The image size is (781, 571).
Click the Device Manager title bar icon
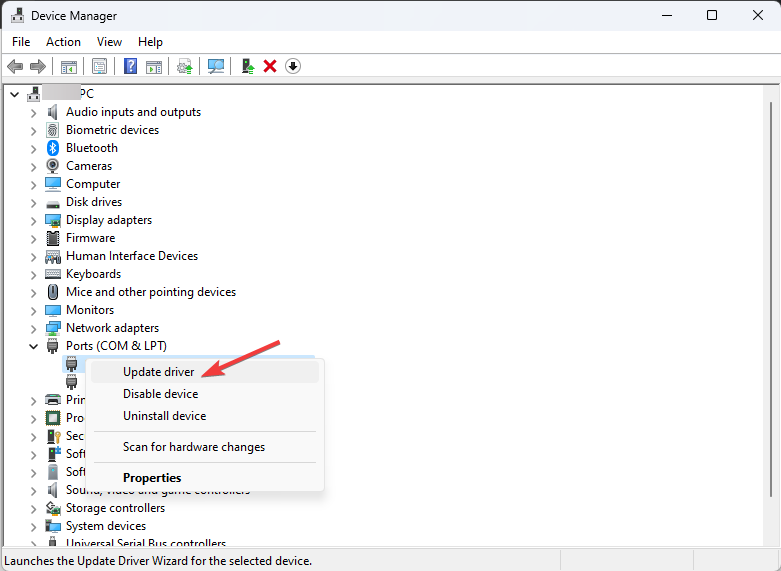pos(17,15)
